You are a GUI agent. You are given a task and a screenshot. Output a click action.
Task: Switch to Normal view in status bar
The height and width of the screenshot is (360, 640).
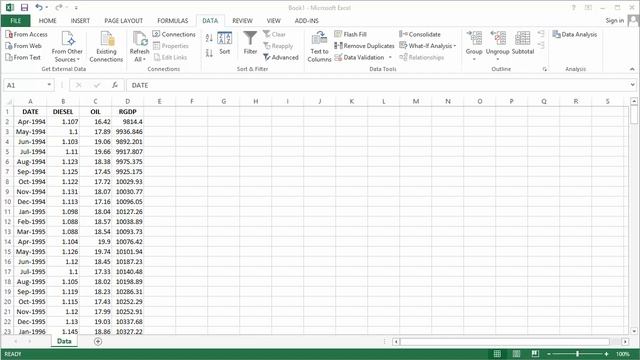497,354
